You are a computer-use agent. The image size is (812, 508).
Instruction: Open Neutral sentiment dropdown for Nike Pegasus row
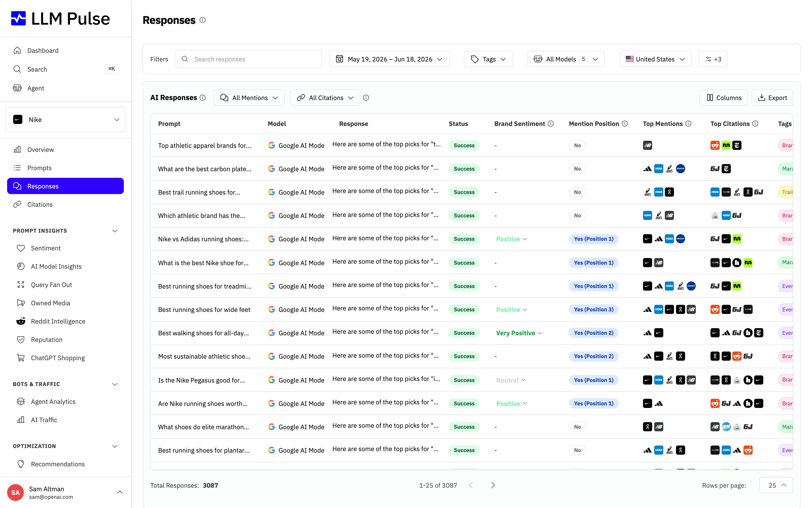(x=511, y=380)
